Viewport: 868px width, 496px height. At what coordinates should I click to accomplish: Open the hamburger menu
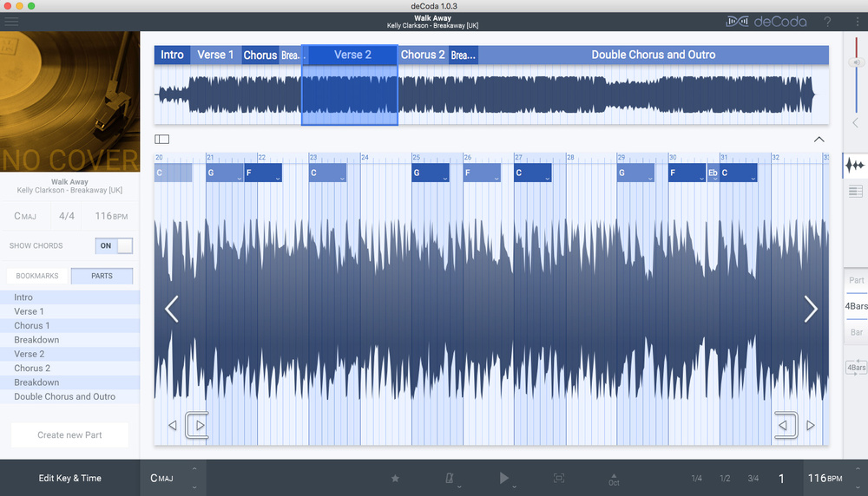pos(11,22)
